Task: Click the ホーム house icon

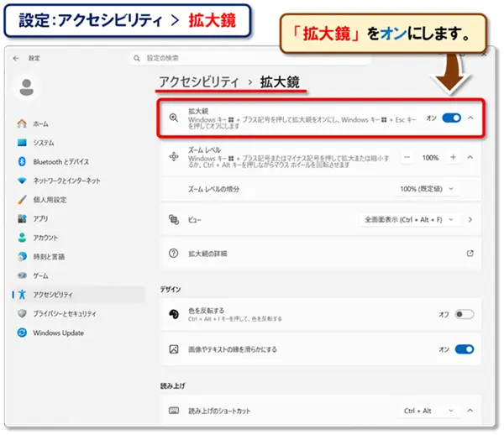Action: coord(22,123)
